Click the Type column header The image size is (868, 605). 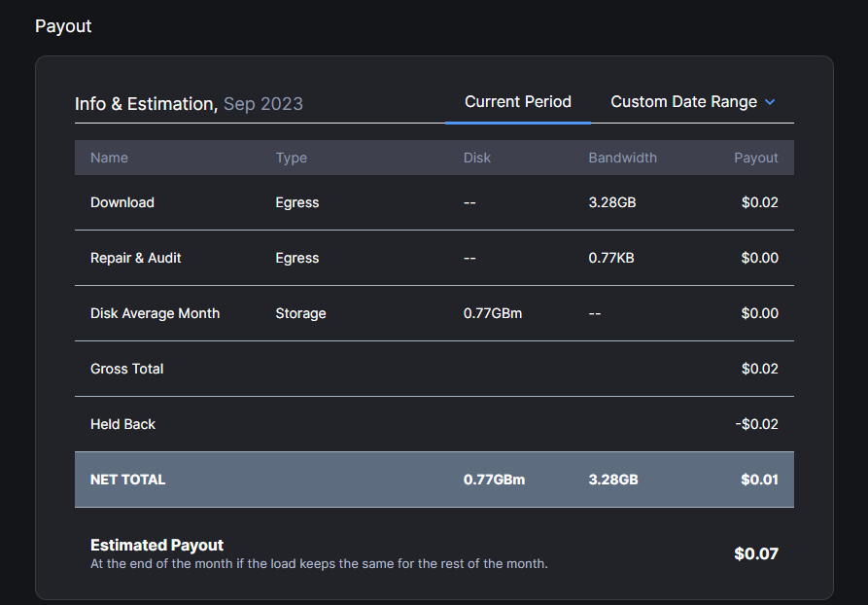point(291,158)
